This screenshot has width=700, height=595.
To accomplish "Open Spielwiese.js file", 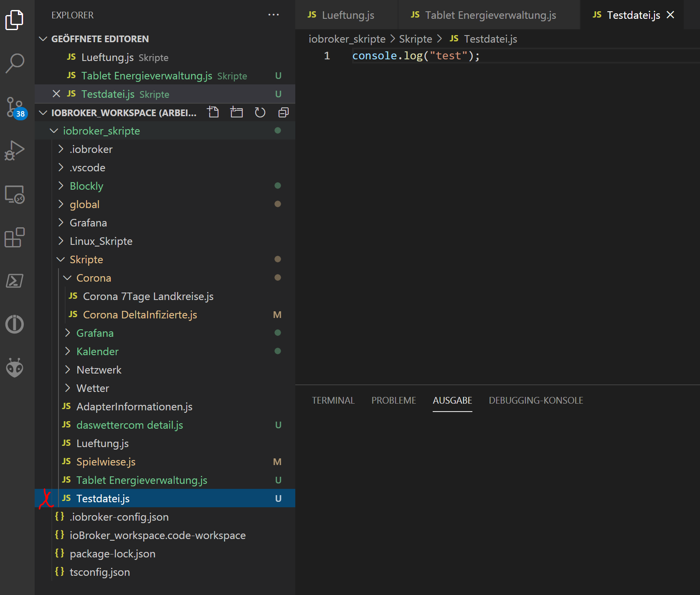I will coord(165,462).
